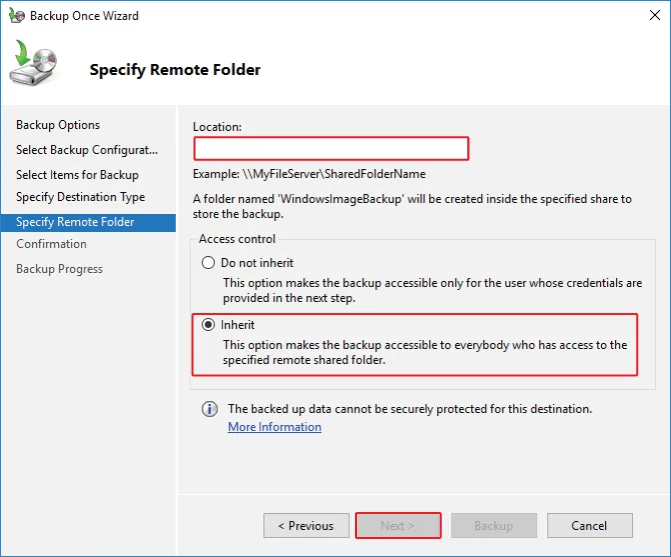
Task: Select the Specify Remote Folder step
Action: coord(88,222)
